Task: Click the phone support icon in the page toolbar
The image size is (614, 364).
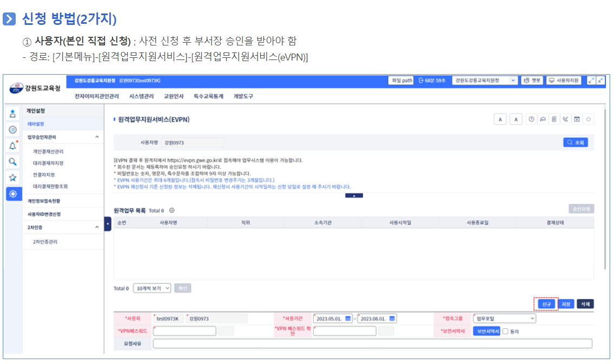Action: [x=566, y=118]
